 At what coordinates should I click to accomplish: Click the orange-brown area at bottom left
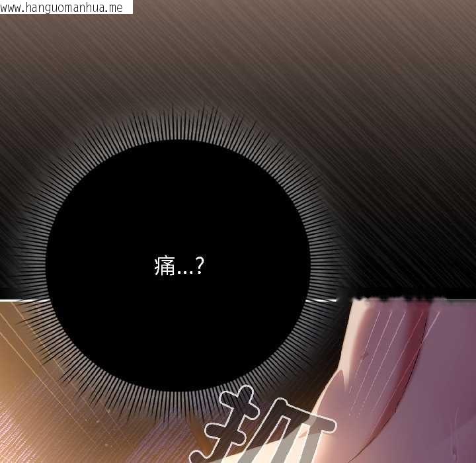pos(40,397)
